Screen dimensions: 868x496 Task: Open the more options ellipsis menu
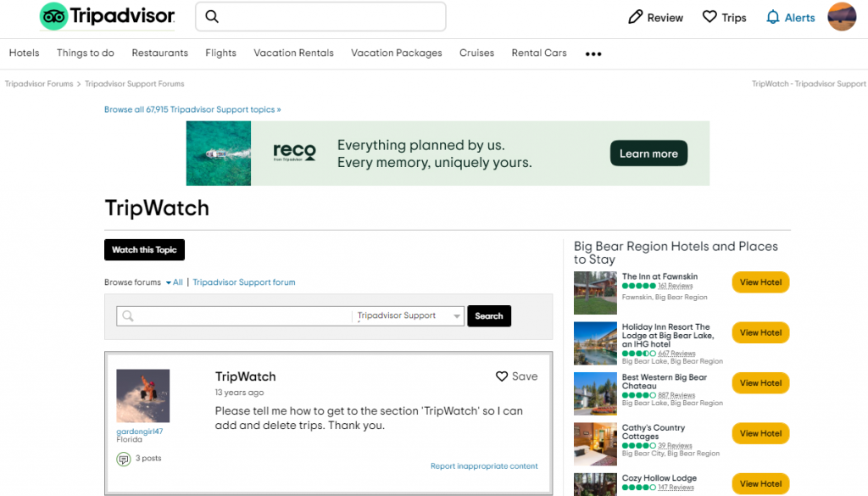coord(593,53)
